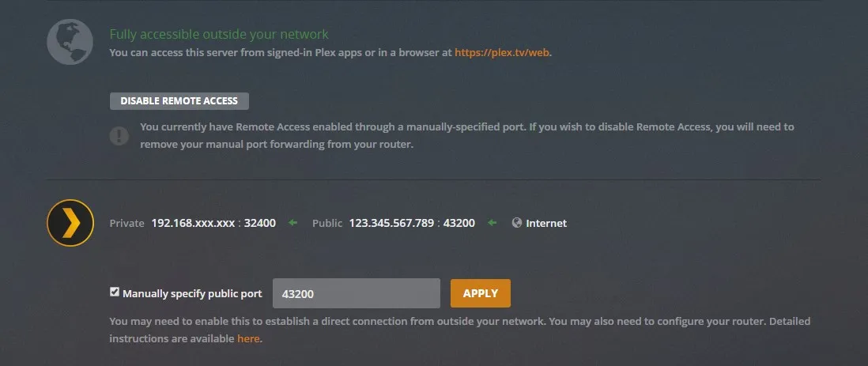Viewport: 868px width, 366px height.
Task: Click the large globe remote access icon
Action: tap(70, 42)
